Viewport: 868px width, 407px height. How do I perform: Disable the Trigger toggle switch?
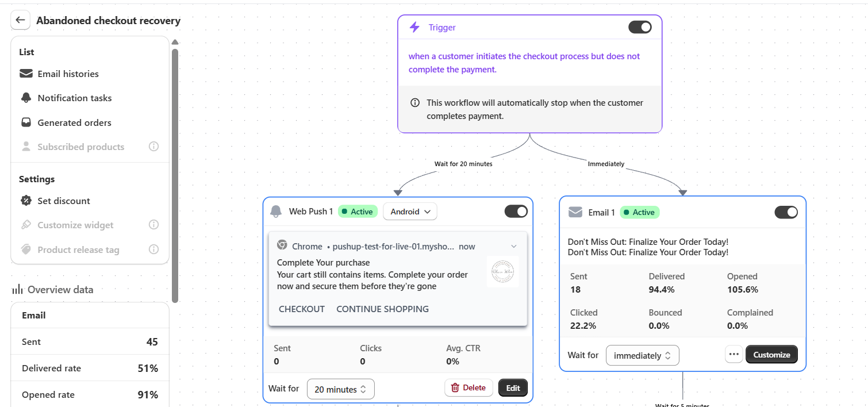[x=640, y=27]
